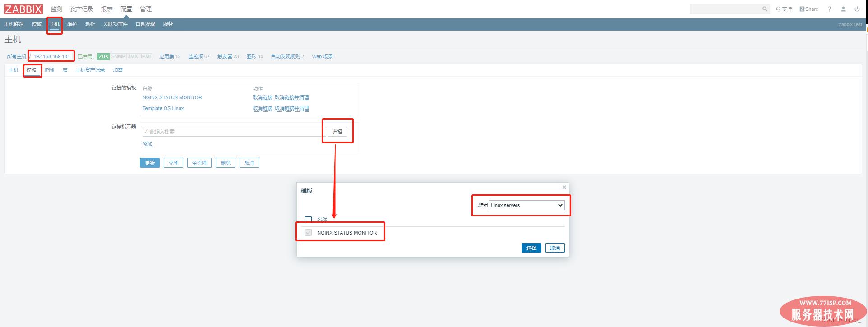The height and width of the screenshot is (327, 868).
Task: Go to 动作 submenu
Action: pyautogui.click(x=90, y=24)
